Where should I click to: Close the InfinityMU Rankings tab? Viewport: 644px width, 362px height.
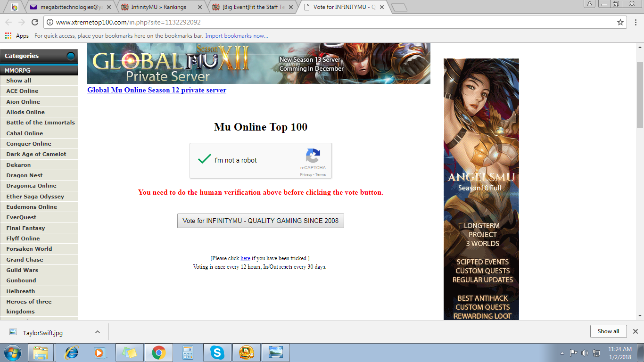[199, 7]
